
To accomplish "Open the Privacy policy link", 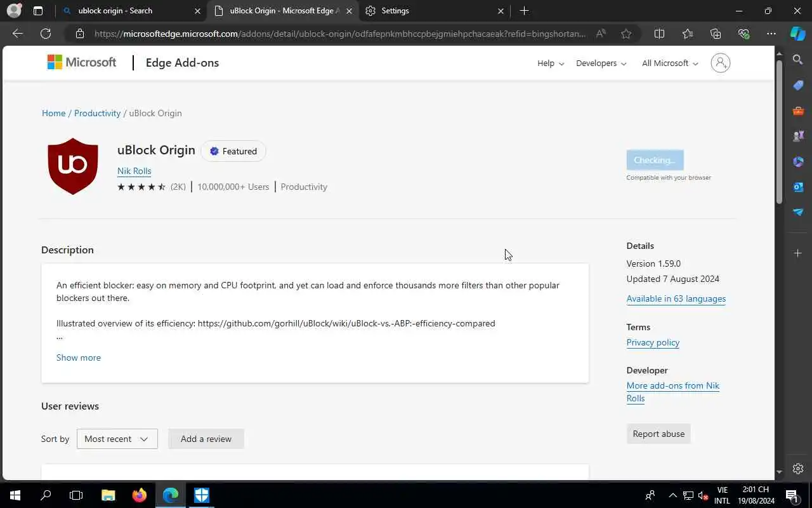I will pos(653,342).
